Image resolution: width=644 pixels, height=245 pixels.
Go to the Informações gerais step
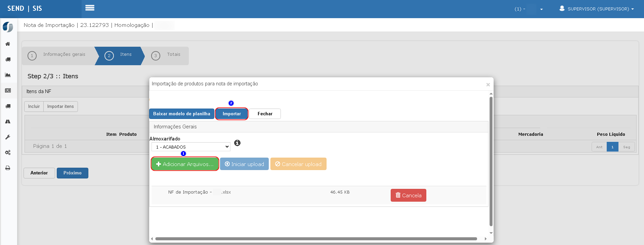coord(58,55)
